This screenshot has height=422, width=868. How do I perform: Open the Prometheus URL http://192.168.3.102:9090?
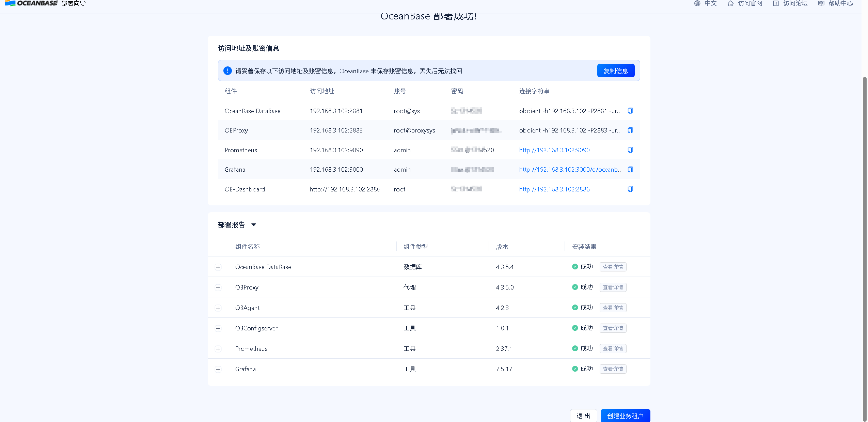tap(554, 150)
